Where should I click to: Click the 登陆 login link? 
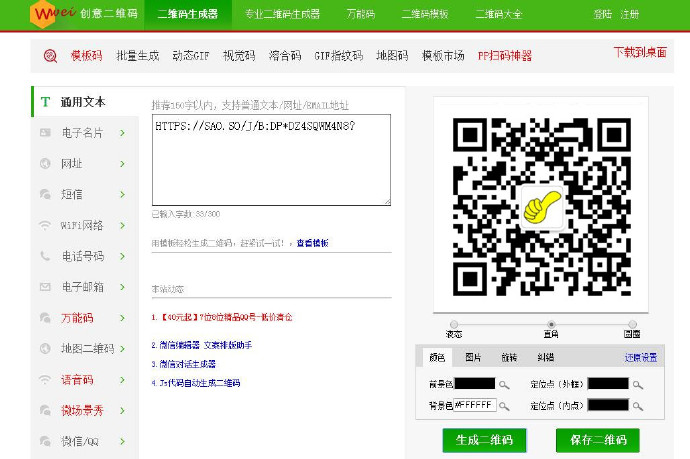602,14
